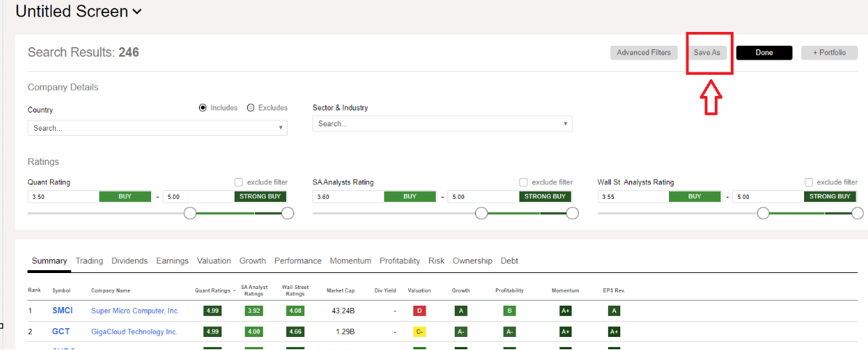Open GigaCloud Technology Inc. company link

(x=134, y=332)
